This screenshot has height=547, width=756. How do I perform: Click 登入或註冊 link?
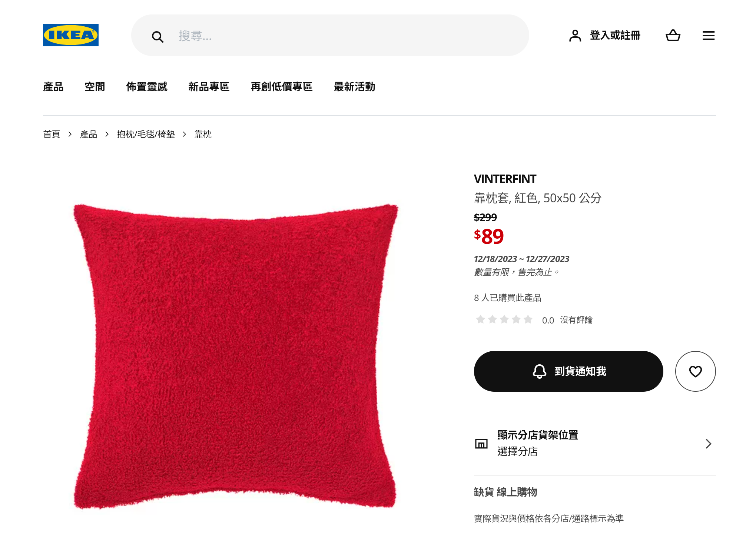tap(615, 36)
